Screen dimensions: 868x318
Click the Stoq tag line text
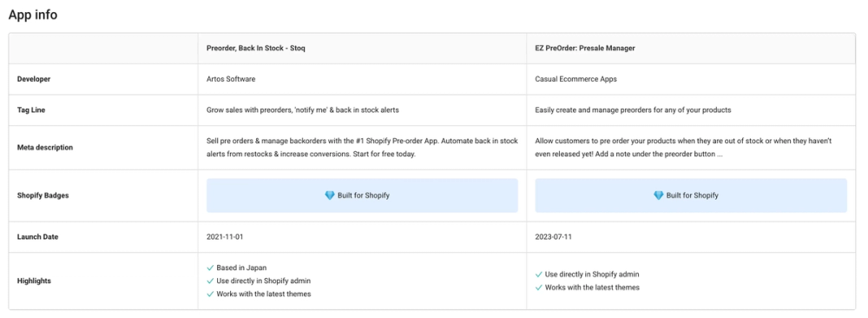pyautogui.click(x=303, y=110)
